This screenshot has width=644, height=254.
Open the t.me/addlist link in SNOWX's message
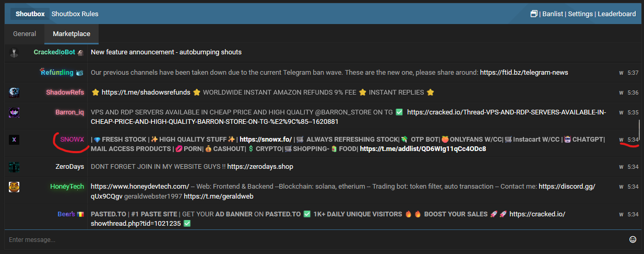[x=423, y=149]
